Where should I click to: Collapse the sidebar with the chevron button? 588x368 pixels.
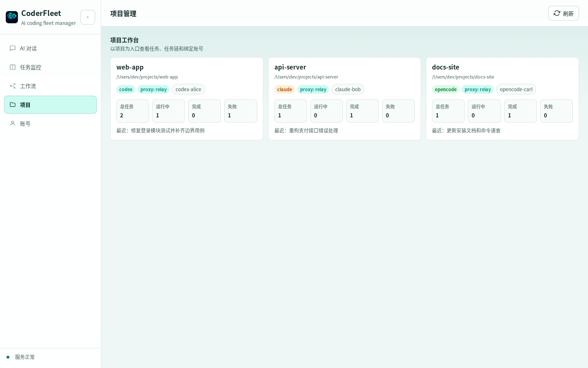click(88, 17)
